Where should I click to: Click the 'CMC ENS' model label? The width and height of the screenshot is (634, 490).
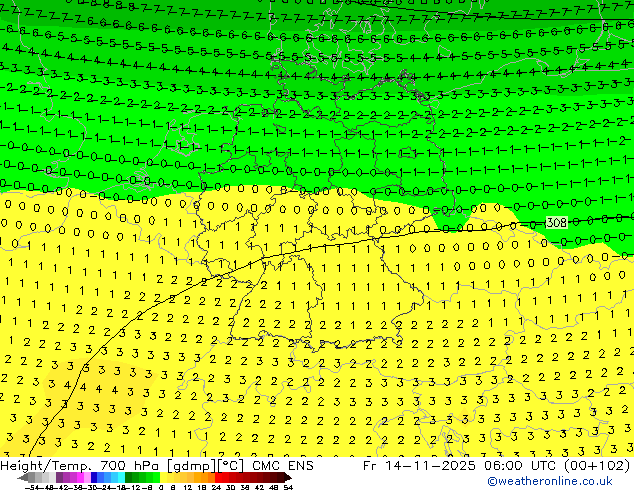click(283, 466)
